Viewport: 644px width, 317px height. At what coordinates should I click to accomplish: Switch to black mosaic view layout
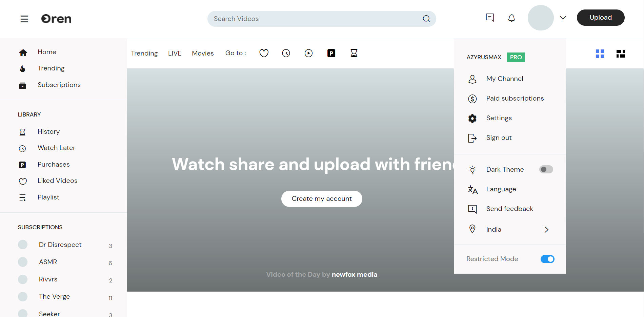pos(620,54)
